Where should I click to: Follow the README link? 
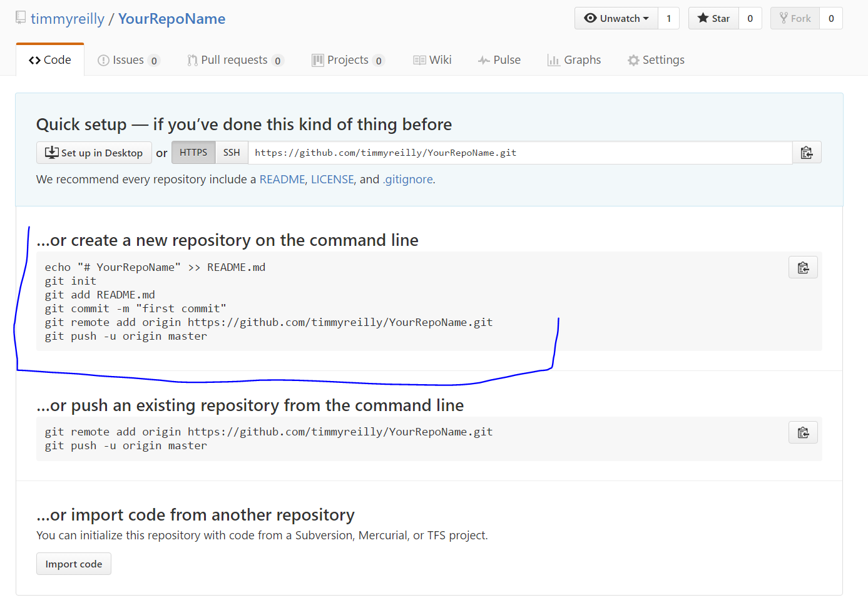pos(282,180)
